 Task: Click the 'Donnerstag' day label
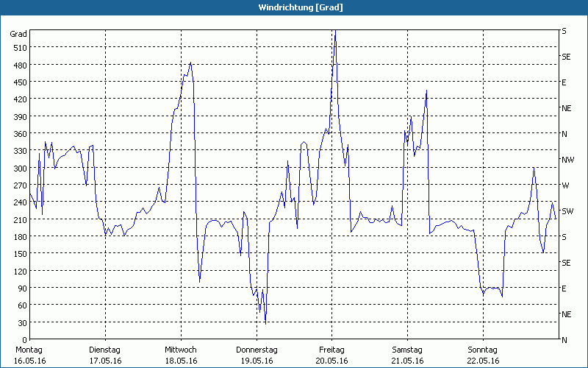pyautogui.click(x=257, y=350)
